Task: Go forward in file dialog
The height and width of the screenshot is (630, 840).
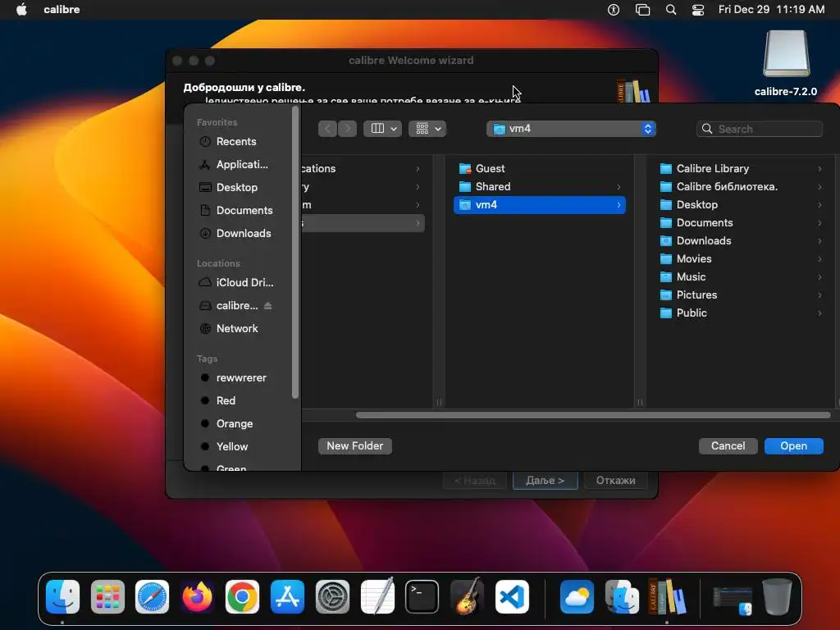Action: (347, 129)
